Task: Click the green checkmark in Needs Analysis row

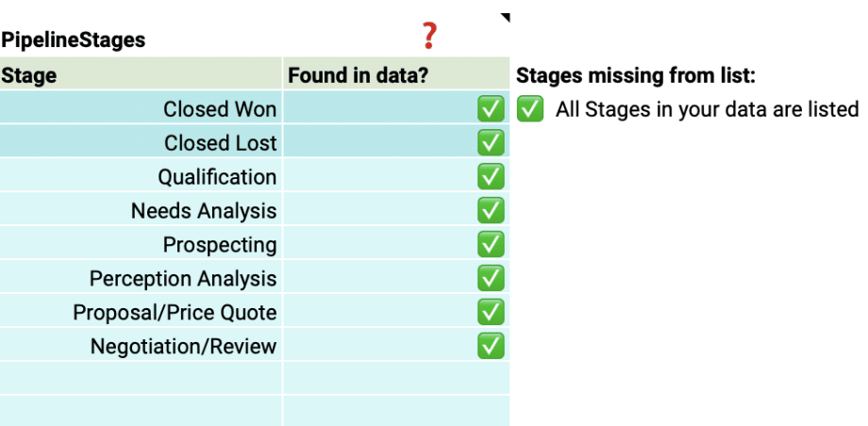Action: (x=491, y=211)
